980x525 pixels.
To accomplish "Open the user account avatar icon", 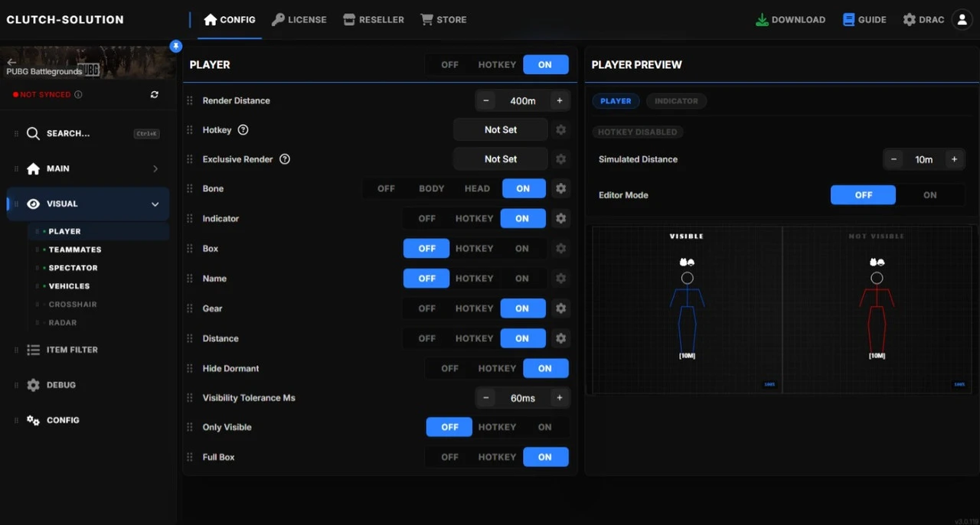I will pos(962,20).
